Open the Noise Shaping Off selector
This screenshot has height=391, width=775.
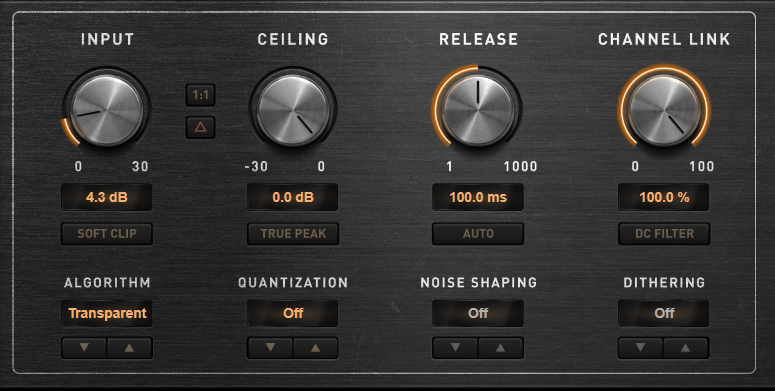point(478,313)
